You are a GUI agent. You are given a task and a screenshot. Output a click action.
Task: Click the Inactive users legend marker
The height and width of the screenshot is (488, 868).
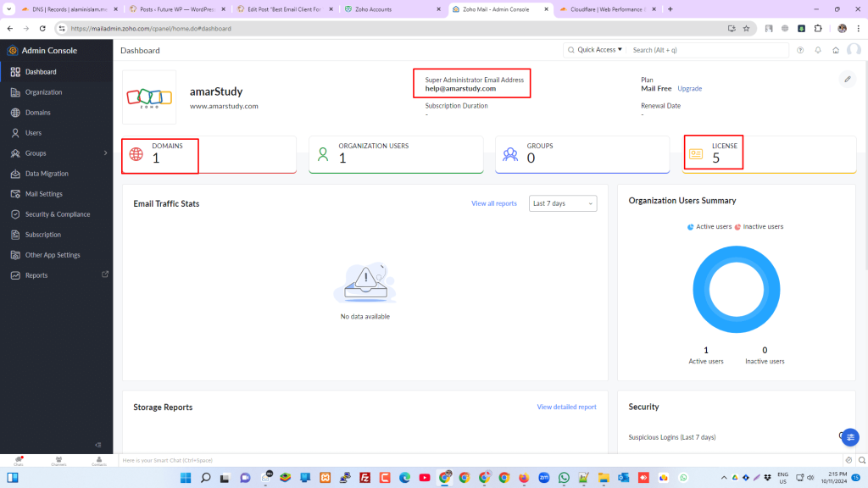[x=737, y=227]
